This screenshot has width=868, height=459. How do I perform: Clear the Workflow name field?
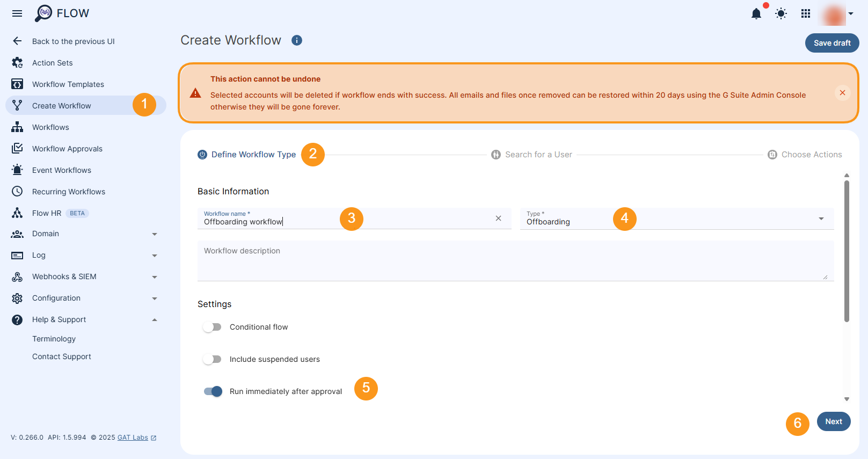[498, 218]
